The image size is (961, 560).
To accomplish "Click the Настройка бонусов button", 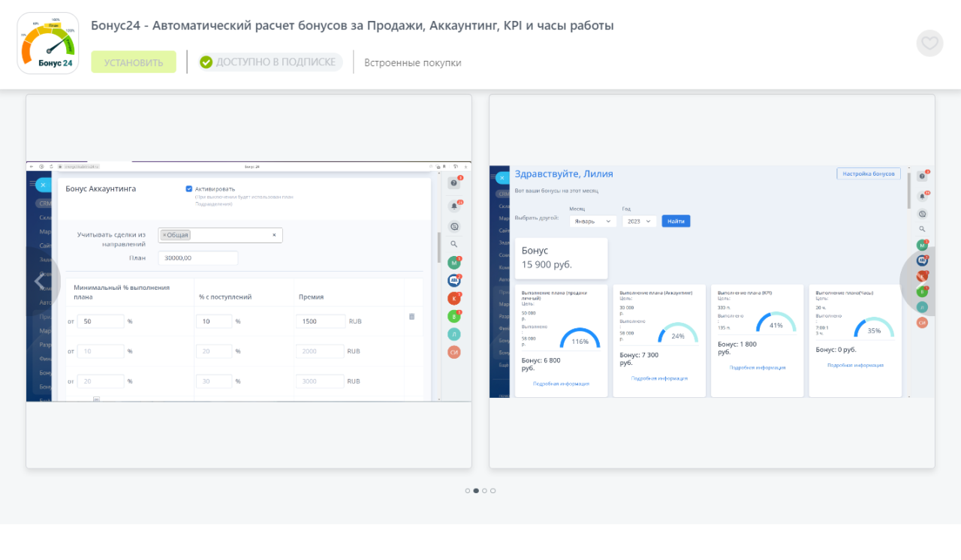I will 869,173.
